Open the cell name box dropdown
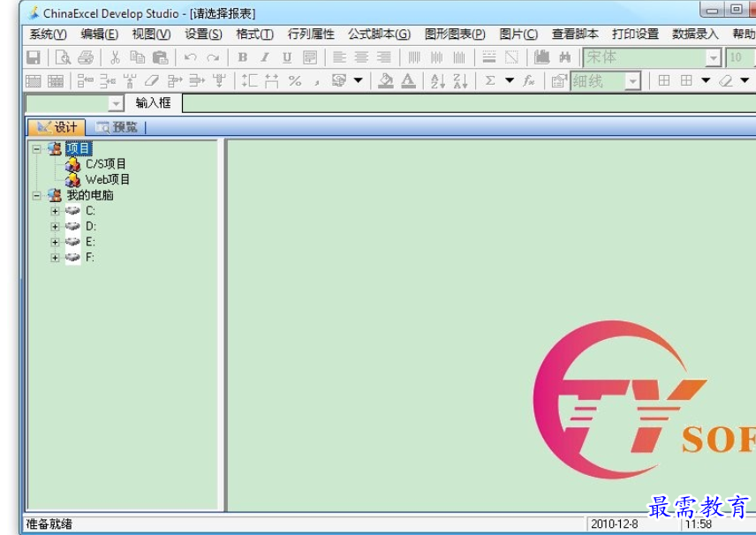This screenshot has height=535, width=756. click(116, 103)
